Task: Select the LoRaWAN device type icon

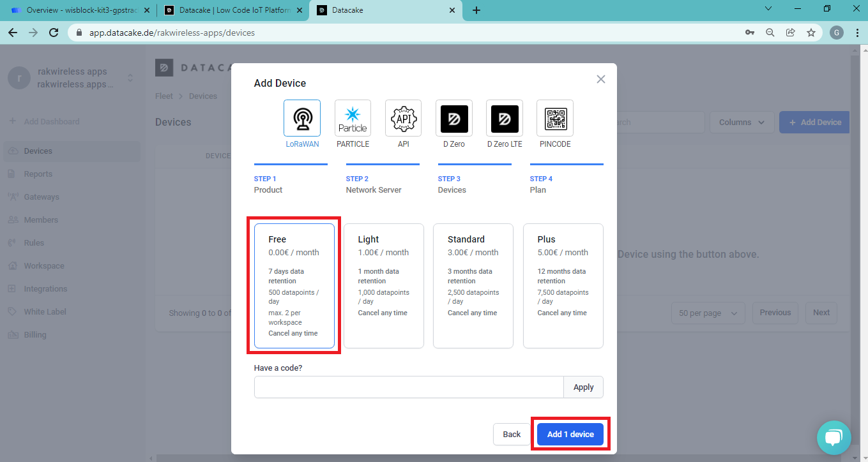Action: tap(301, 118)
